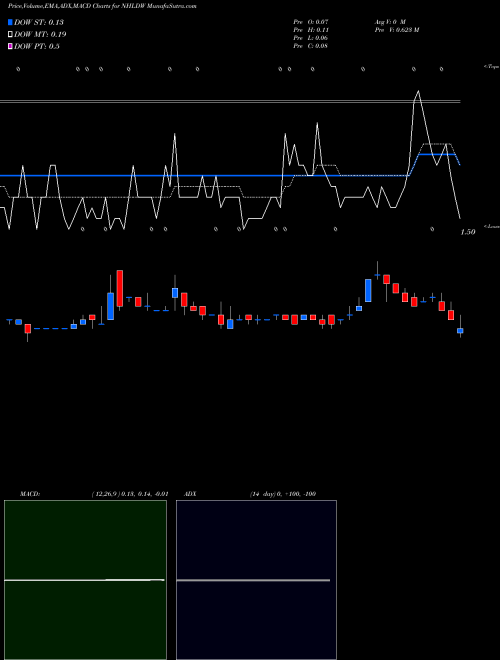Click the last blue candlestick at the chart's right end

tap(460, 331)
